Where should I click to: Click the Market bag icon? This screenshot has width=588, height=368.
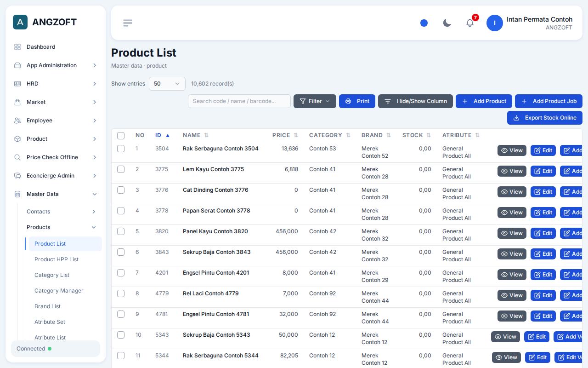point(17,102)
